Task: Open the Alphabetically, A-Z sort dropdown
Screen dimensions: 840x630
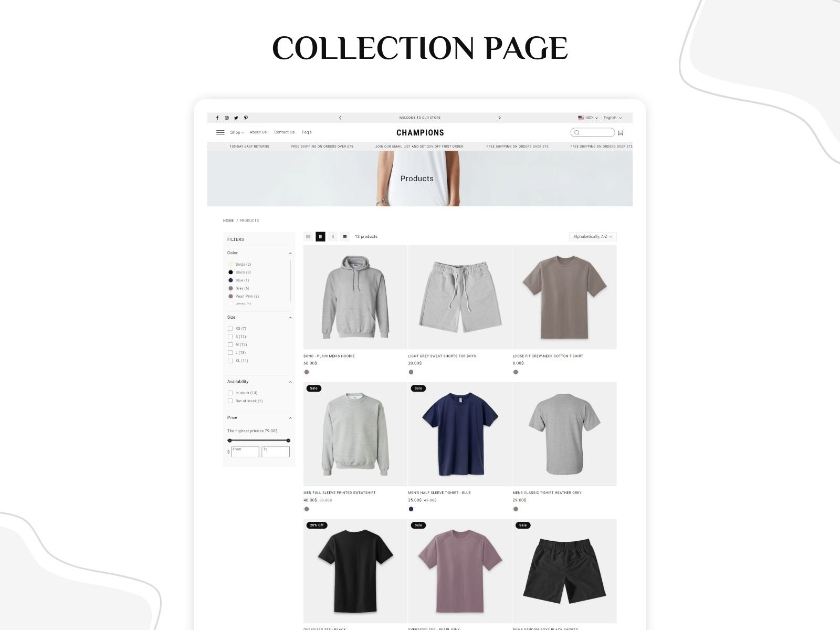Action: [593, 237]
